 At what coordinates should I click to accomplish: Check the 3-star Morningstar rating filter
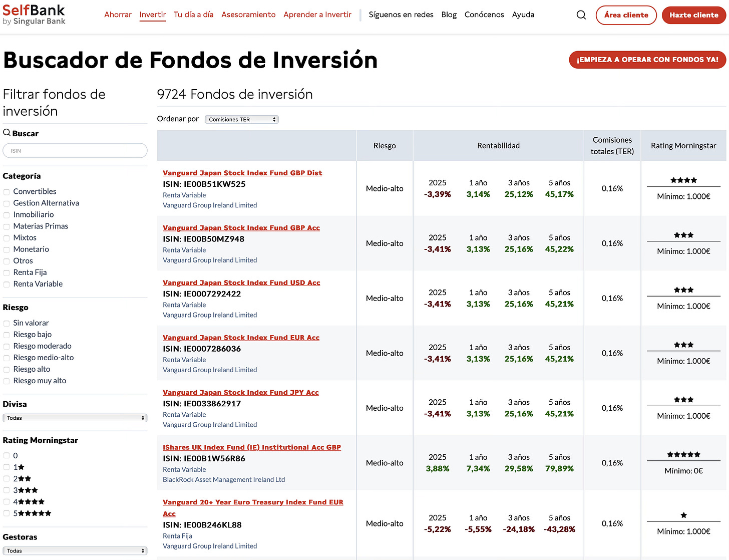click(x=7, y=490)
